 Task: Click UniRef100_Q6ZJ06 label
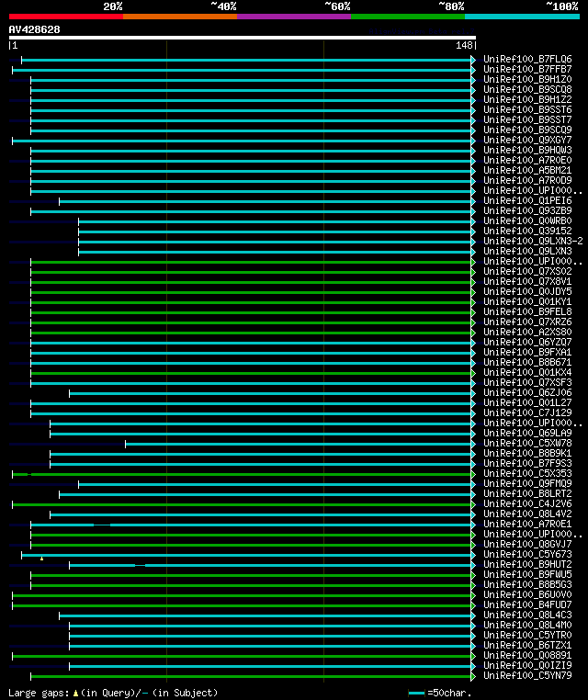[527, 393]
